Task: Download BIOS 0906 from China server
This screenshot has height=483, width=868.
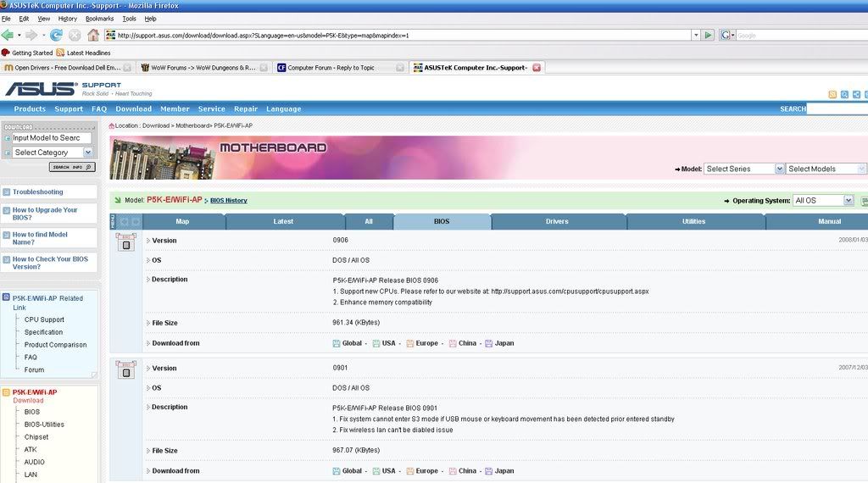Action: pyautogui.click(x=463, y=343)
